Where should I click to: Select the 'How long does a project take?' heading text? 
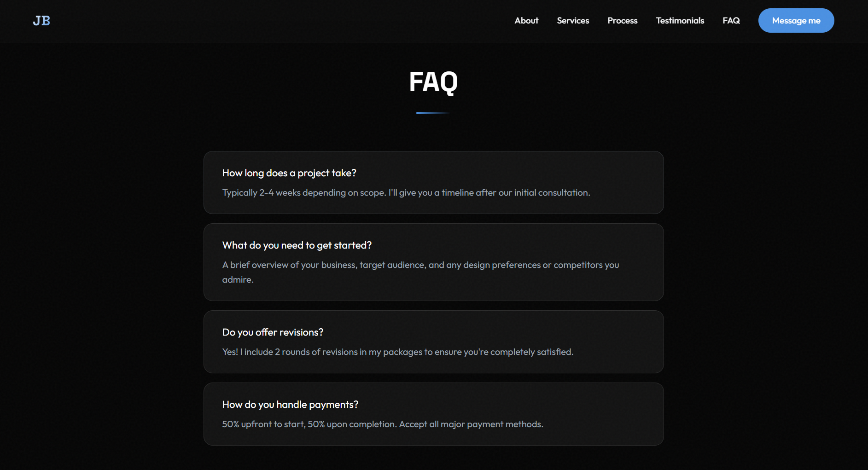[289, 173]
